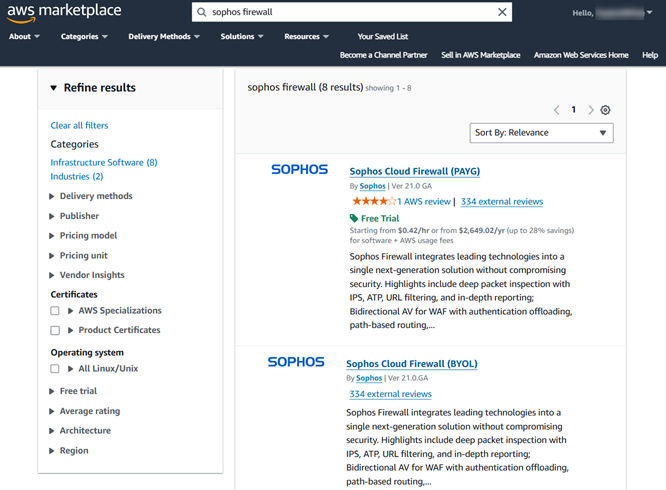This screenshot has width=666, height=490.
Task: Click Clear all filters link
Action: [79, 126]
